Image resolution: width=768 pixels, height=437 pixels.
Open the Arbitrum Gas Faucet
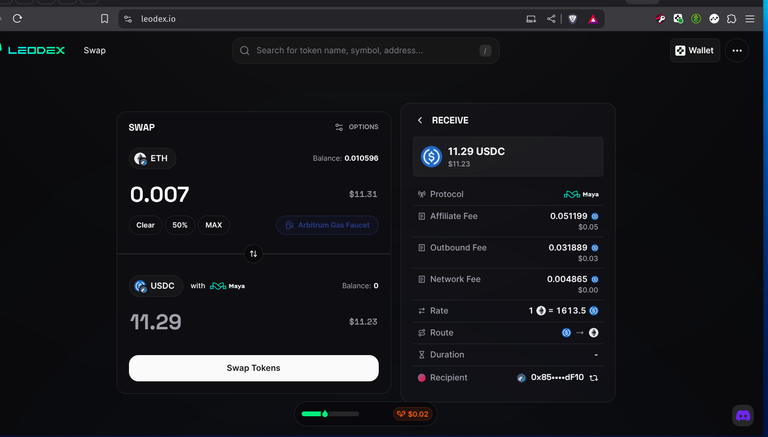327,225
